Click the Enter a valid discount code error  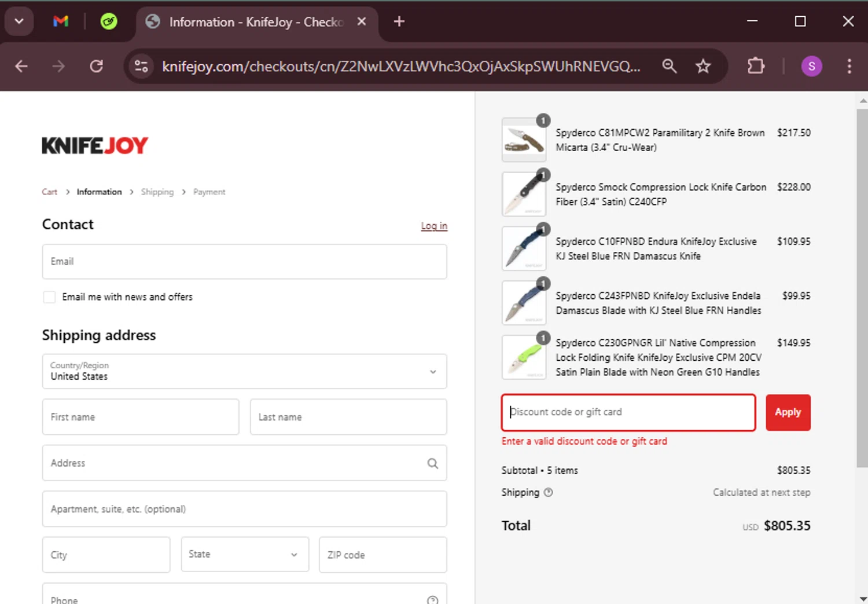584,441
